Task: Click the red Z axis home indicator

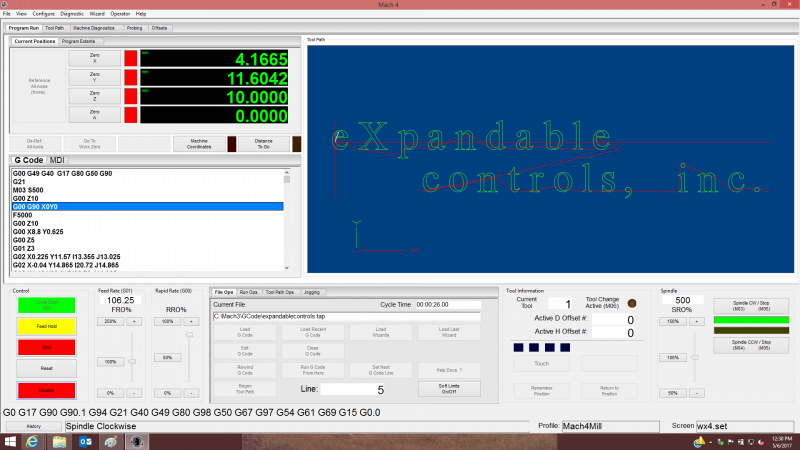Action: coord(130,97)
